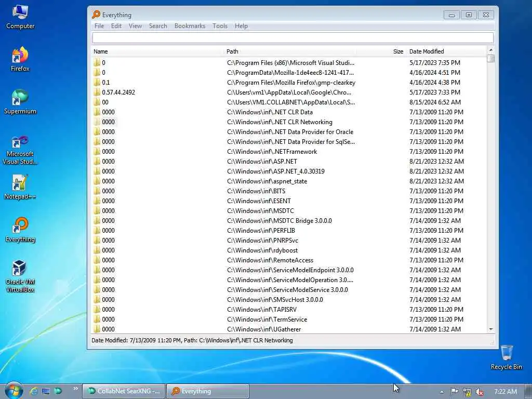Select folder name 0.57.44.2492
532x399 pixels.
tap(118, 92)
